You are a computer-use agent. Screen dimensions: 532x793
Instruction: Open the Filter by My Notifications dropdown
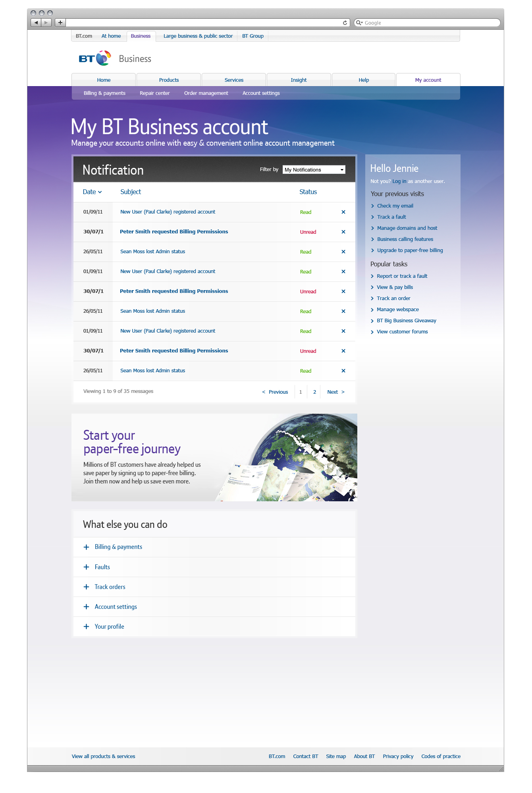[x=314, y=169]
